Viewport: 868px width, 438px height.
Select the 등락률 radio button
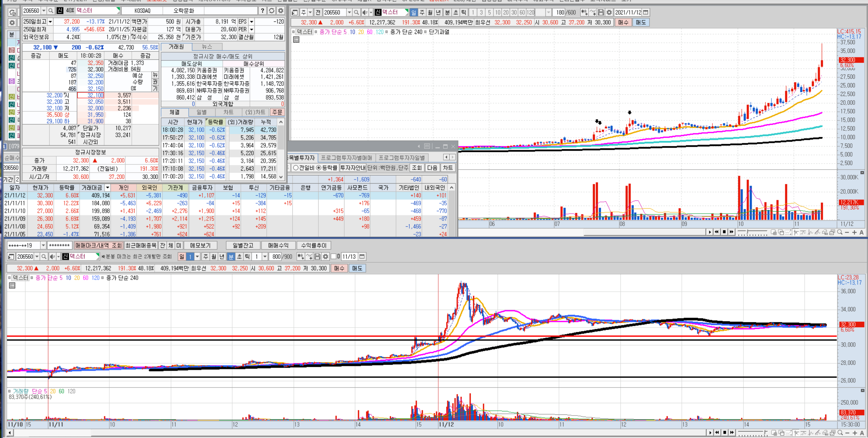pyautogui.click(x=319, y=168)
